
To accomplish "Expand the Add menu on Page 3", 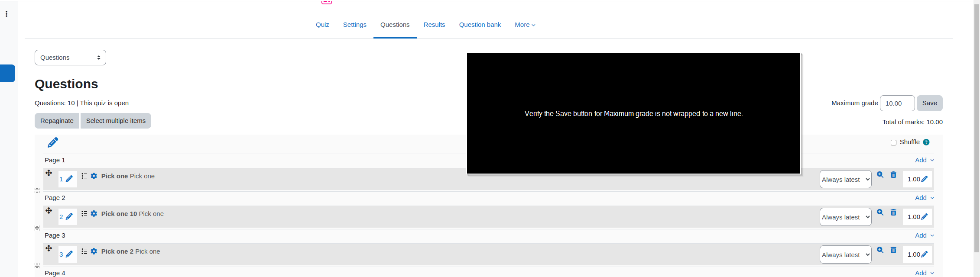I will pyautogui.click(x=924, y=235).
